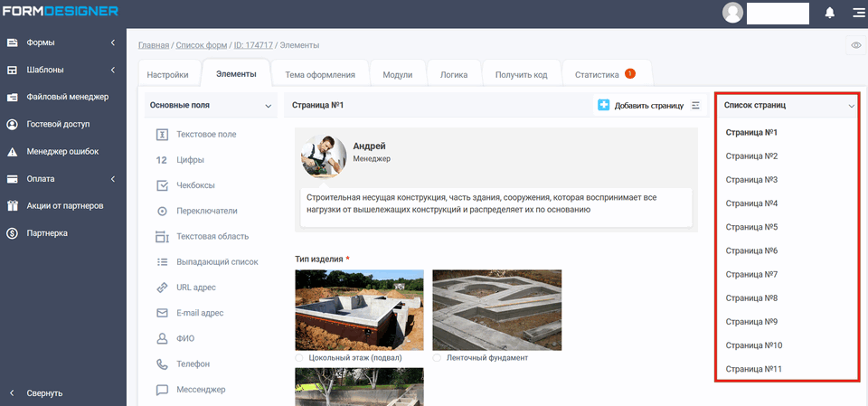The image size is (868, 406).
Task: Click the Выпадающий список list icon
Action: click(162, 262)
